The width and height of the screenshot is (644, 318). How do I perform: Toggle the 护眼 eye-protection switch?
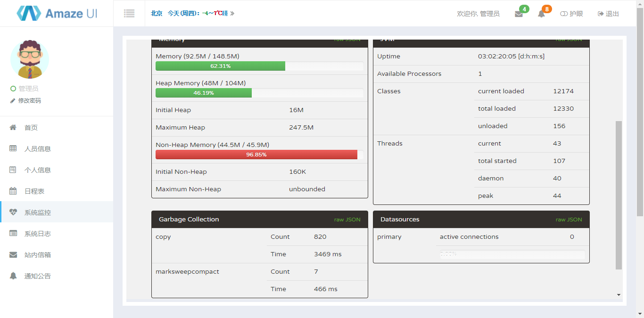(x=571, y=14)
